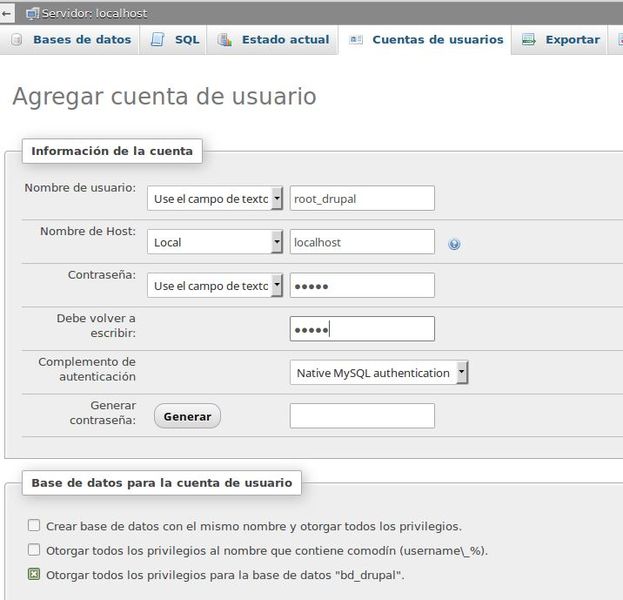Viewport: 623px width, 600px height.
Task: Click the Complemento de autenticación label
Action: coord(87,369)
